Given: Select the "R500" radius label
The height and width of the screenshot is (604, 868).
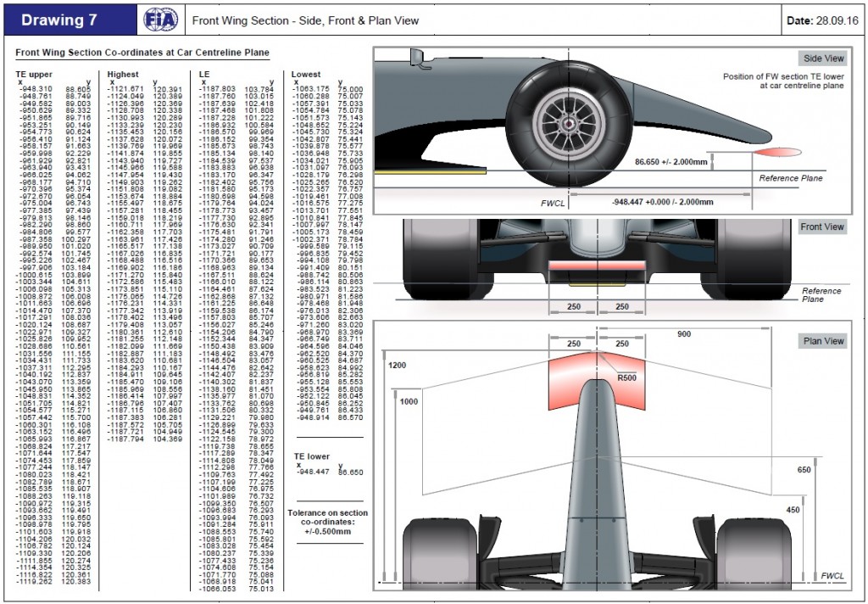Looking at the screenshot, I should [x=626, y=377].
